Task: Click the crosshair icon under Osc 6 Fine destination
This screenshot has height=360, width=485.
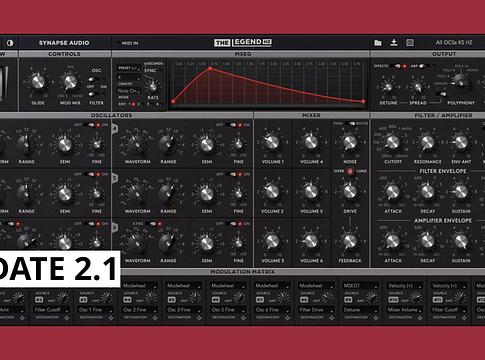Action: (287, 318)
